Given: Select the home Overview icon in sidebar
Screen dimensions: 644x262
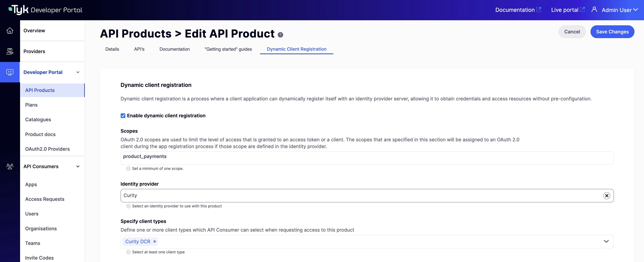Looking at the screenshot, I should tap(10, 31).
